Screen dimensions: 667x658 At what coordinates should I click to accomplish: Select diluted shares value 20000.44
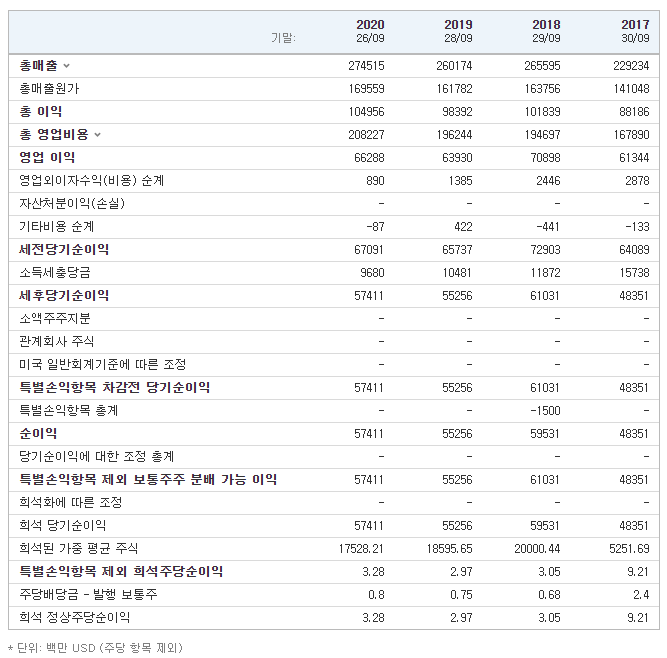[537, 549]
